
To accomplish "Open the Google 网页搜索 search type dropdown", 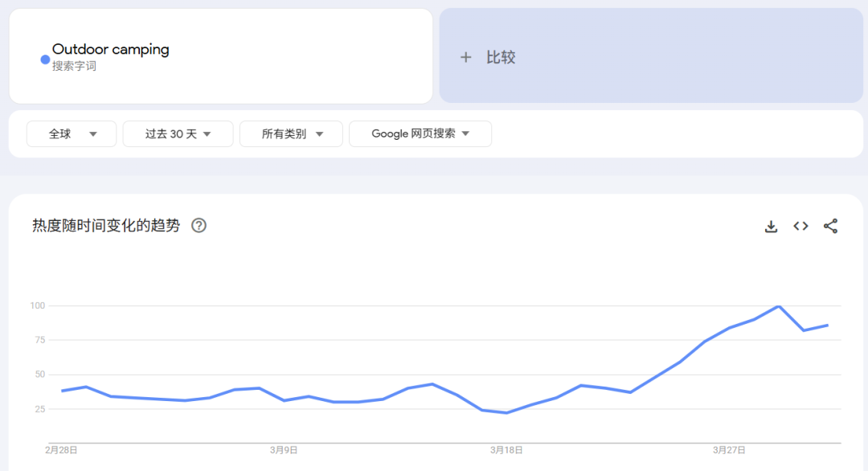I will pos(420,133).
